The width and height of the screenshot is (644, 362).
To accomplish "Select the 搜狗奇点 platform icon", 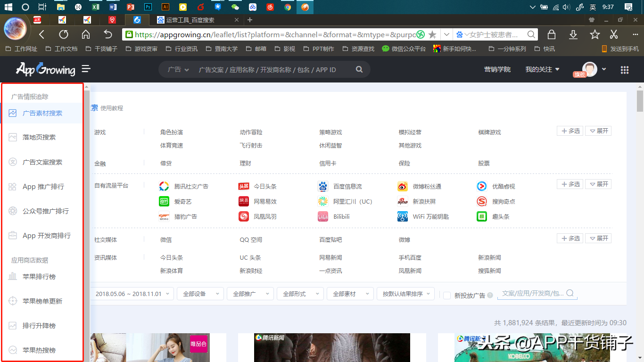I will (x=482, y=201).
